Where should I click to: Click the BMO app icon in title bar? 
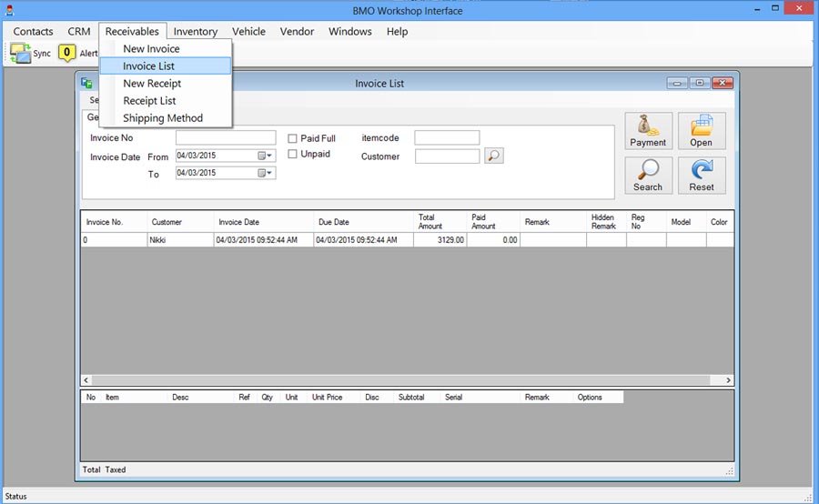tap(9, 10)
